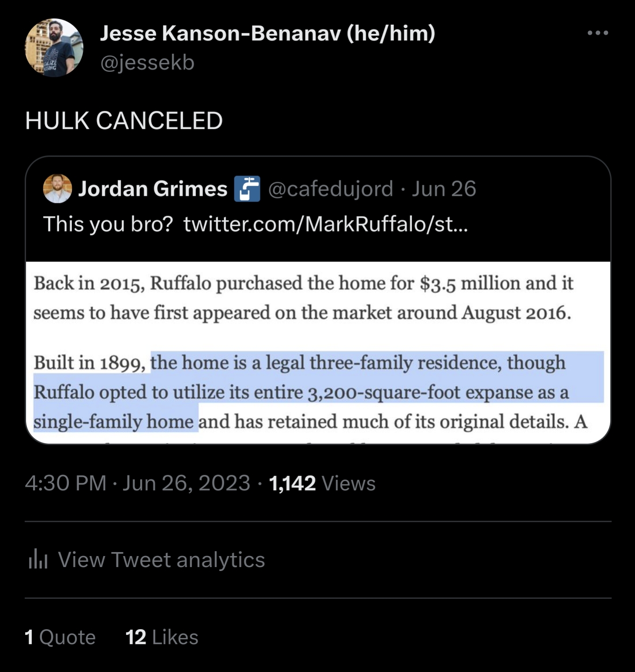This screenshot has height=672, width=635.
Task: Open View Tweet analytics
Action: (x=161, y=560)
